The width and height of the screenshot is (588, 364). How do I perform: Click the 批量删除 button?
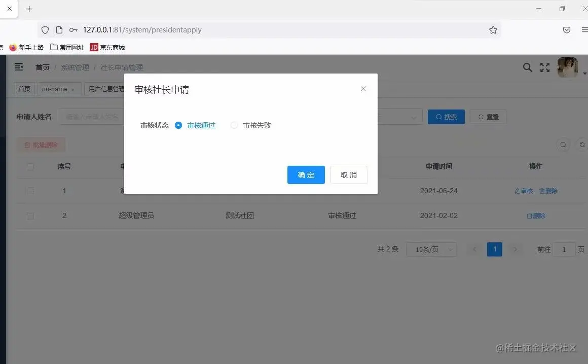tap(41, 144)
